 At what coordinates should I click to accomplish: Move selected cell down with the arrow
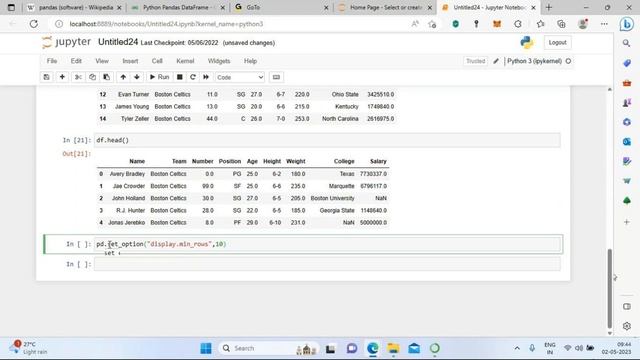pyautogui.click(x=137, y=77)
